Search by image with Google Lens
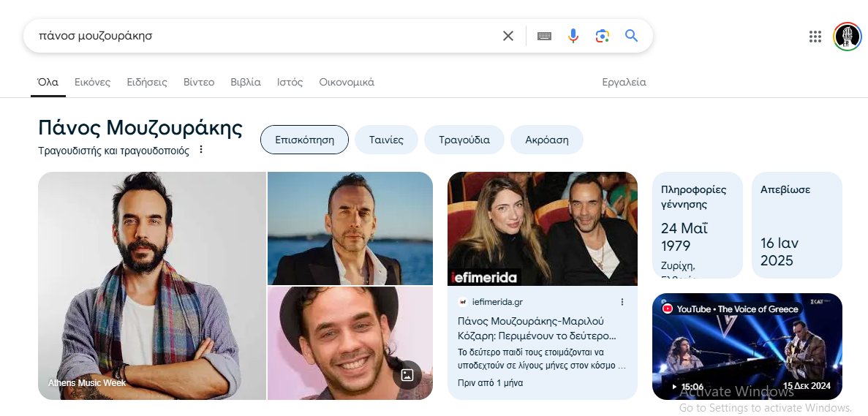This screenshot has height=416, width=868. 603,36
